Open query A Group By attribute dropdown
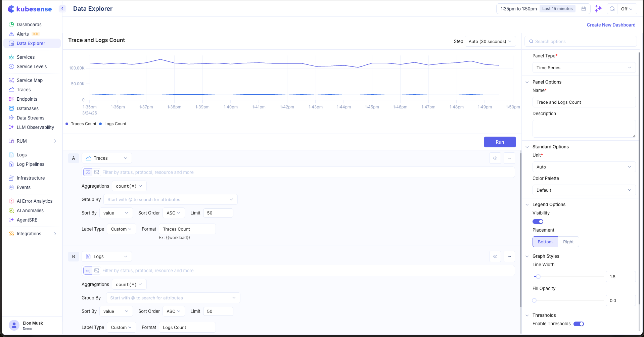 (171, 199)
